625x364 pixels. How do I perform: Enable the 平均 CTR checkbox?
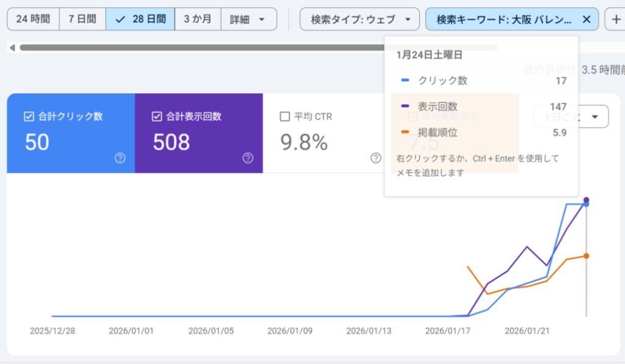(284, 116)
